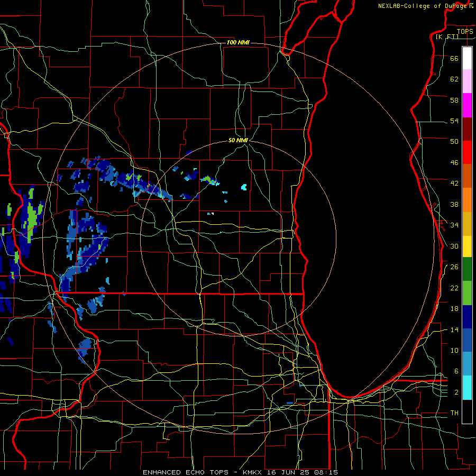This screenshot has height=476, width=476.
Task: Click the KMKX radar site identifier
Action: pos(253,472)
